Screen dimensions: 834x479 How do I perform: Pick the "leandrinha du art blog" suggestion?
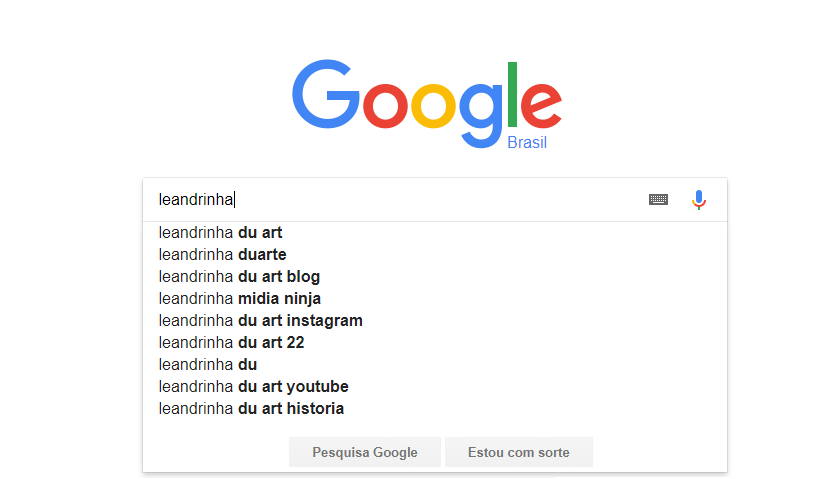pos(240,277)
